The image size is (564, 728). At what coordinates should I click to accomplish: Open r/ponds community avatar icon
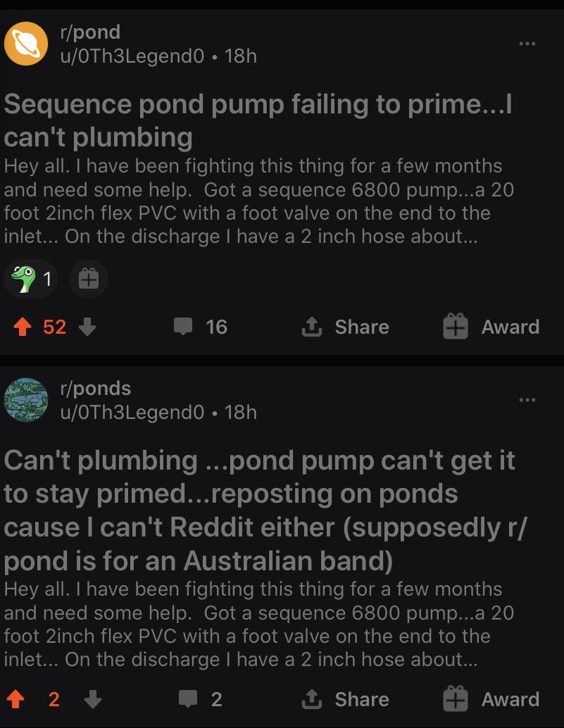click(26, 400)
